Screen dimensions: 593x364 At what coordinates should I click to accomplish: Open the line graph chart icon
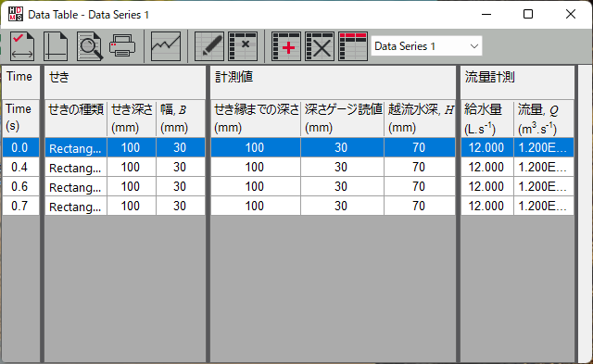coord(166,46)
